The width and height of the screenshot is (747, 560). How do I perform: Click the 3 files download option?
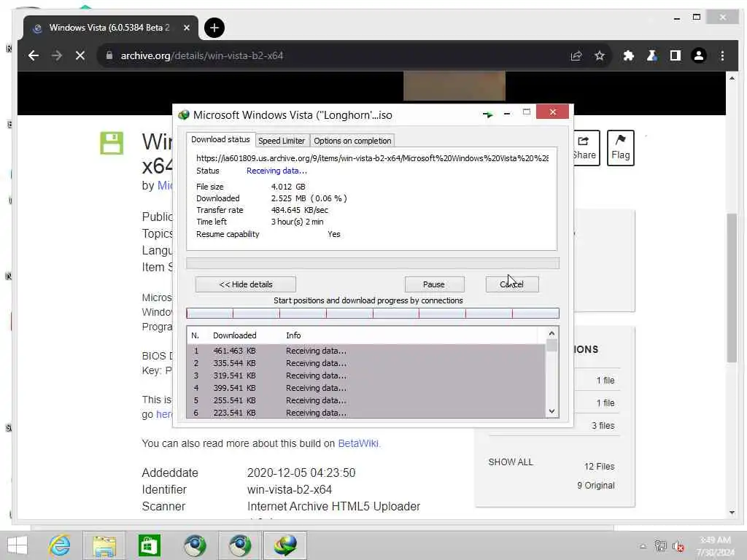[603, 425]
